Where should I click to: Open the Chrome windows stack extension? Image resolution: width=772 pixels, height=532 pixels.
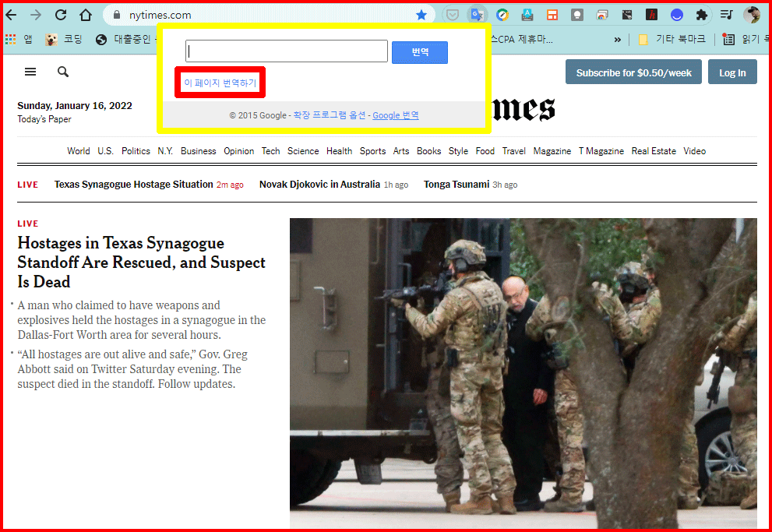(x=602, y=16)
